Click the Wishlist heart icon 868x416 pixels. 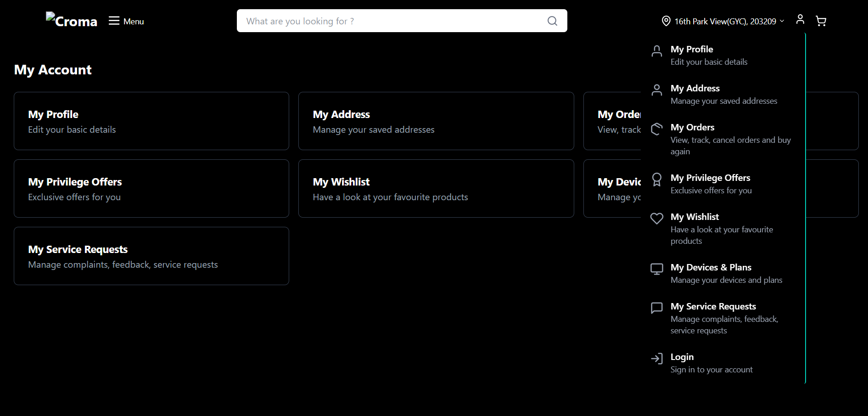[x=657, y=219]
